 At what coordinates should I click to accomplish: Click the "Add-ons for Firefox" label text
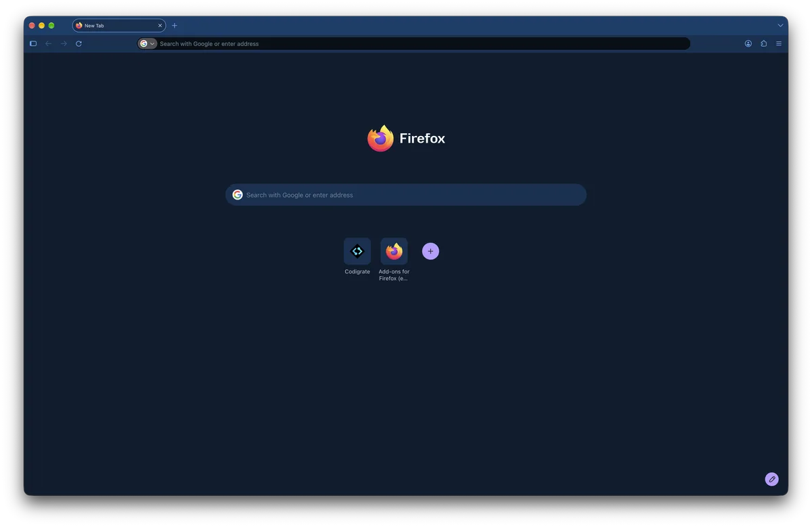click(x=394, y=275)
